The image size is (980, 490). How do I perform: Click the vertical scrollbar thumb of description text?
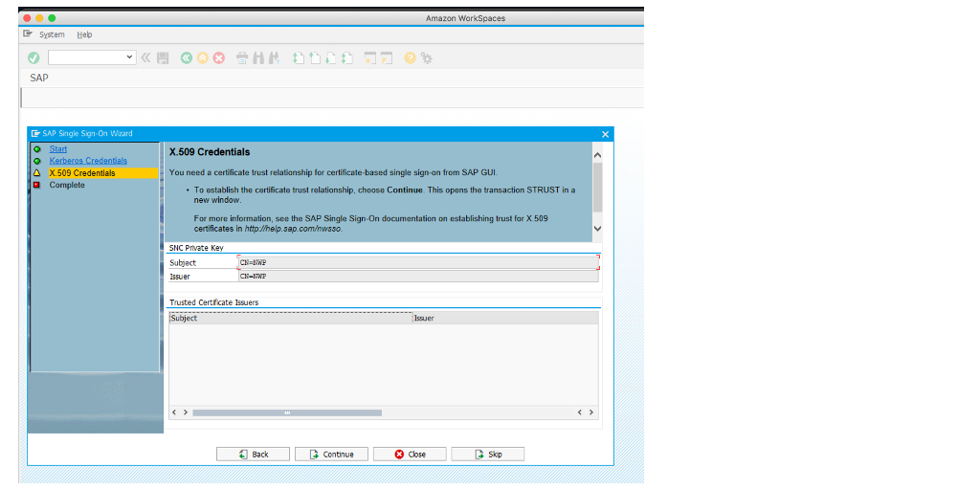click(597, 187)
